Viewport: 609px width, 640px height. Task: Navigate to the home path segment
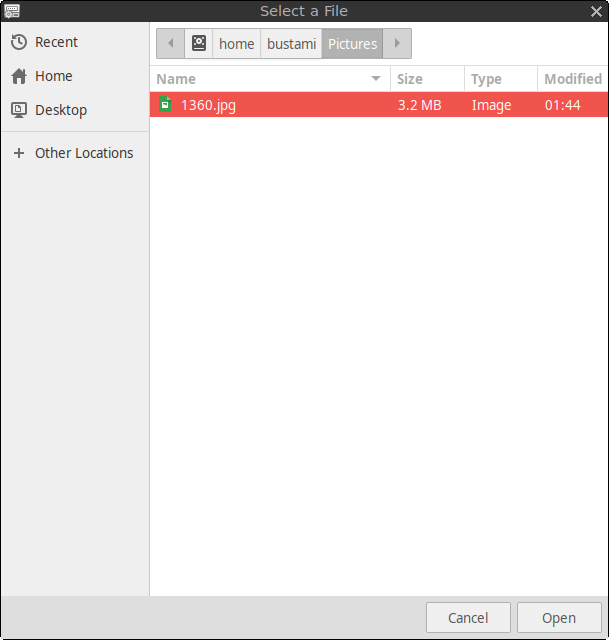point(237,43)
